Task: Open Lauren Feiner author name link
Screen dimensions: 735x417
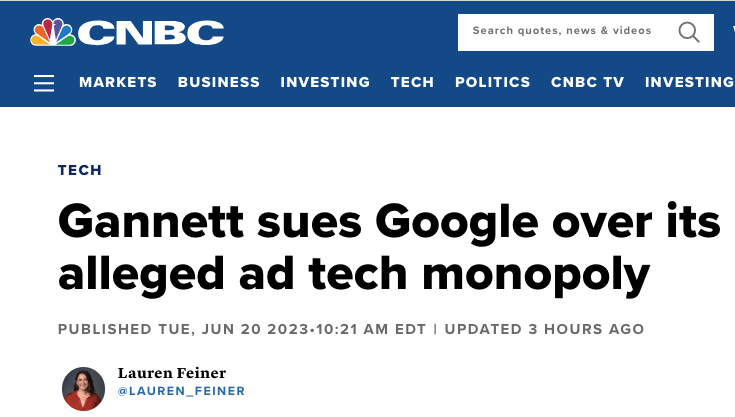Action: [x=172, y=373]
